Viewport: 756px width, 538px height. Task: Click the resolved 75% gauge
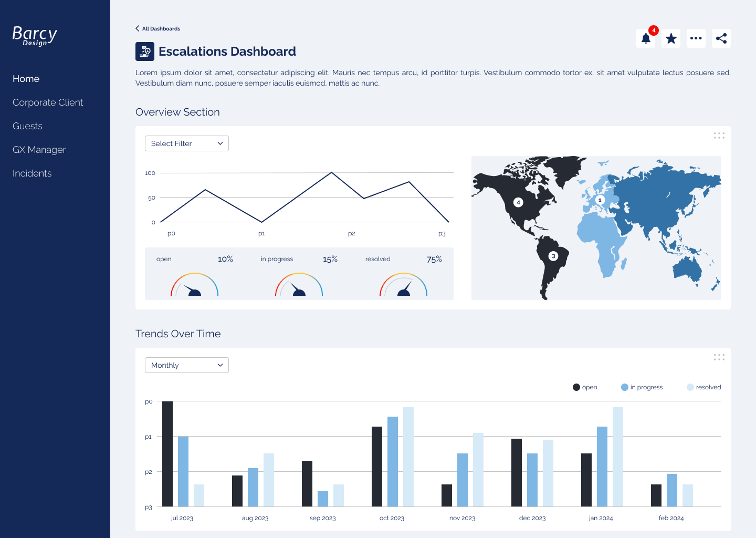(403, 284)
